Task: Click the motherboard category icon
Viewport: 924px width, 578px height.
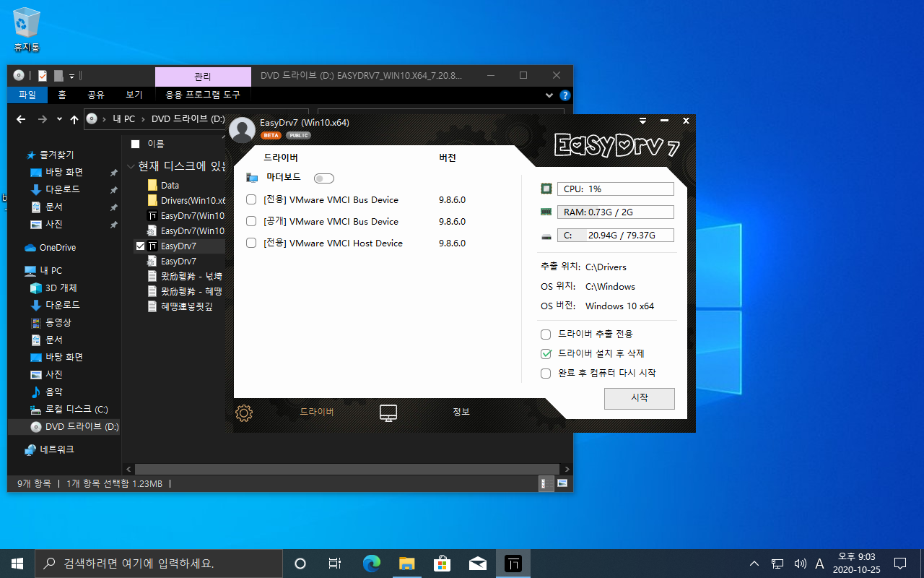Action: pyautogui.click(x=252, y=178)
